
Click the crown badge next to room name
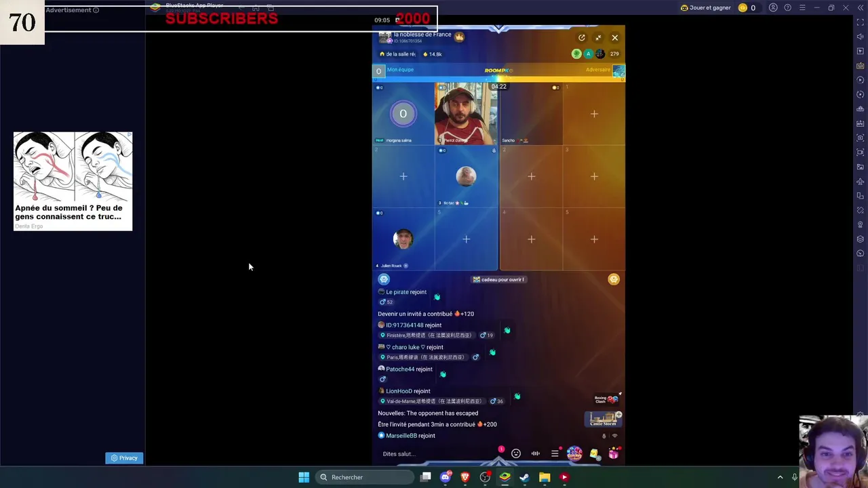click(x=459, y=37)
